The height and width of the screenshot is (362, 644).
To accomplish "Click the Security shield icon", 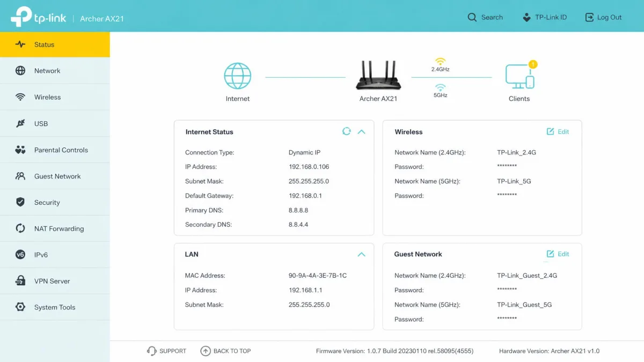I will coord(20,202).
